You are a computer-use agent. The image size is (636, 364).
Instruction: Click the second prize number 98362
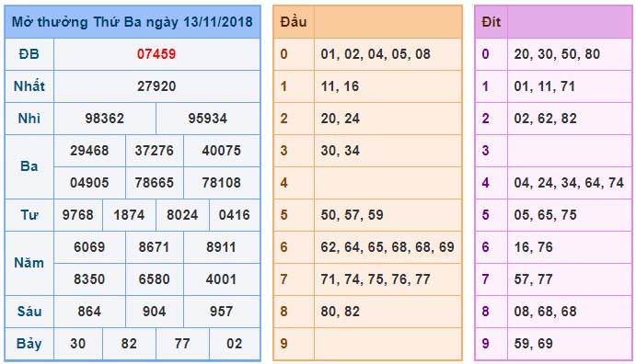(x=104, y=119)
